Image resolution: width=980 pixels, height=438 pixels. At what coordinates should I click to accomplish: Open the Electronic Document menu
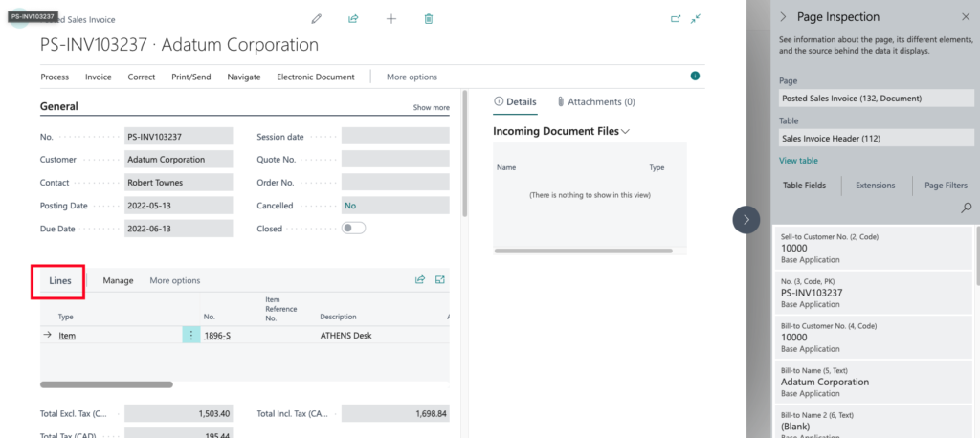point(316,77)
